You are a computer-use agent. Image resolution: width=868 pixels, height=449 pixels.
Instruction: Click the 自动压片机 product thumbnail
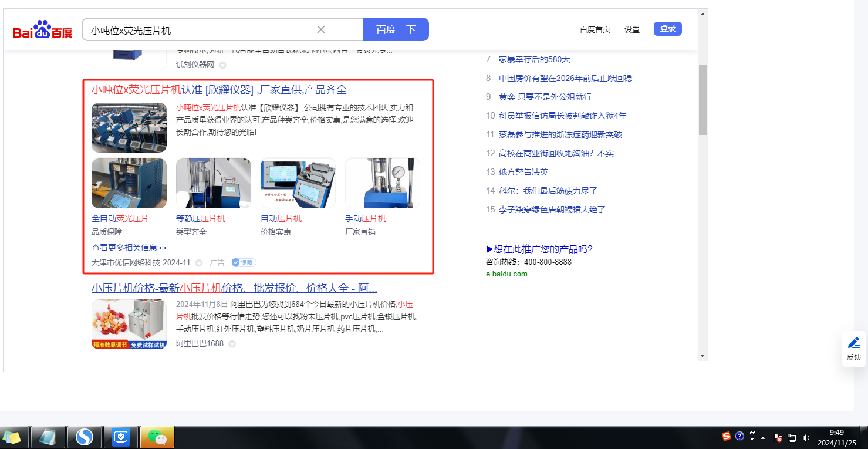pyautogui.click(x=298, y=183)
